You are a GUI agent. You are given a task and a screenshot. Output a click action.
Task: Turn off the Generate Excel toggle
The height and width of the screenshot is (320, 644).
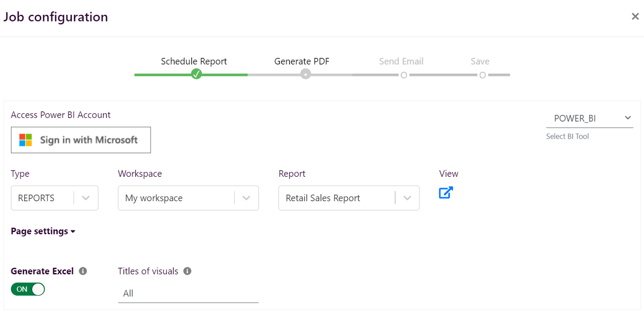click(x=28, y=289)
